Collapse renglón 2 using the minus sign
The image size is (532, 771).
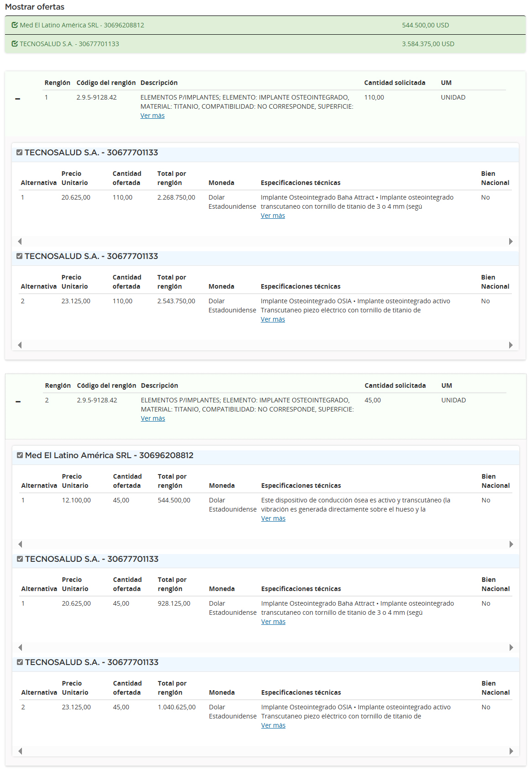(18, 401)
